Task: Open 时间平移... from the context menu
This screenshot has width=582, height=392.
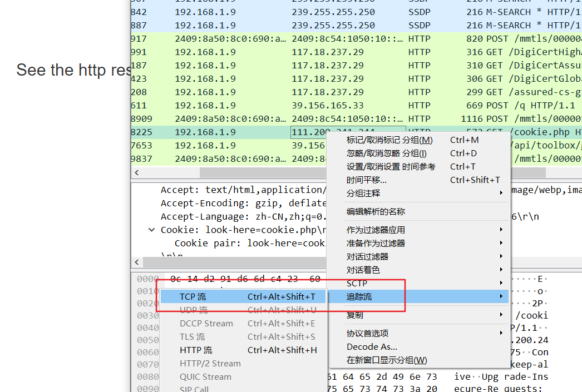Action: (366, 180)
